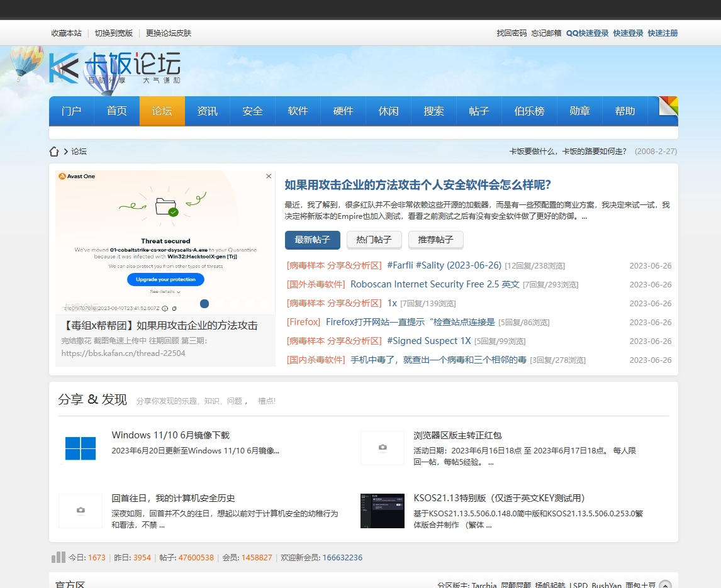Open the 安全 section in the navigation bar
This screenshot has height=588, width=721.
[x=252, y=111]
